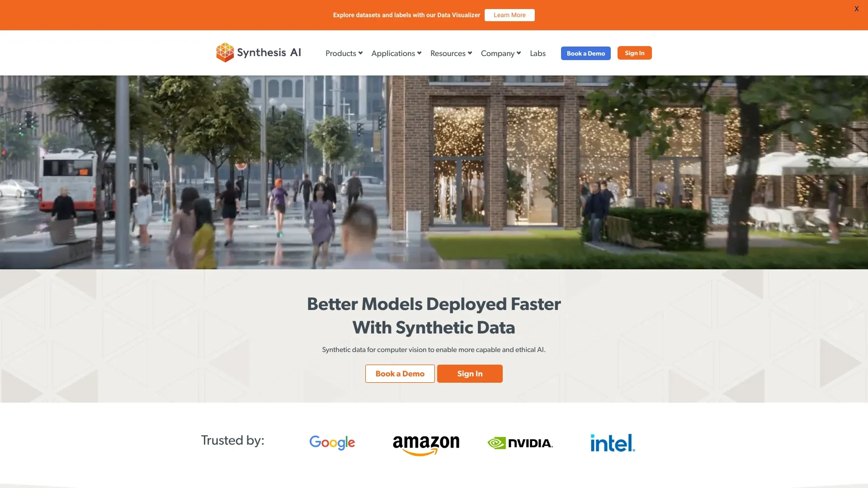
Task: Click the hexagonal Synthesis AI brand icon
Action: 225,52
